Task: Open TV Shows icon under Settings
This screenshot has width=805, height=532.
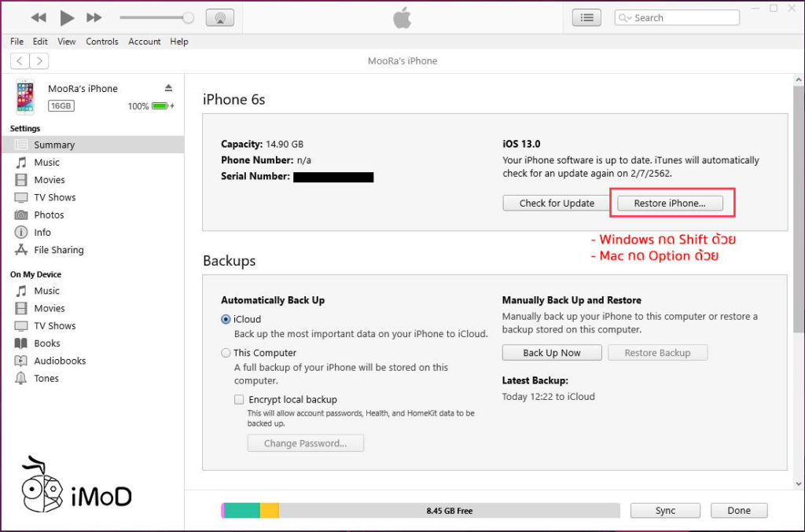Action: coord(21,197)
